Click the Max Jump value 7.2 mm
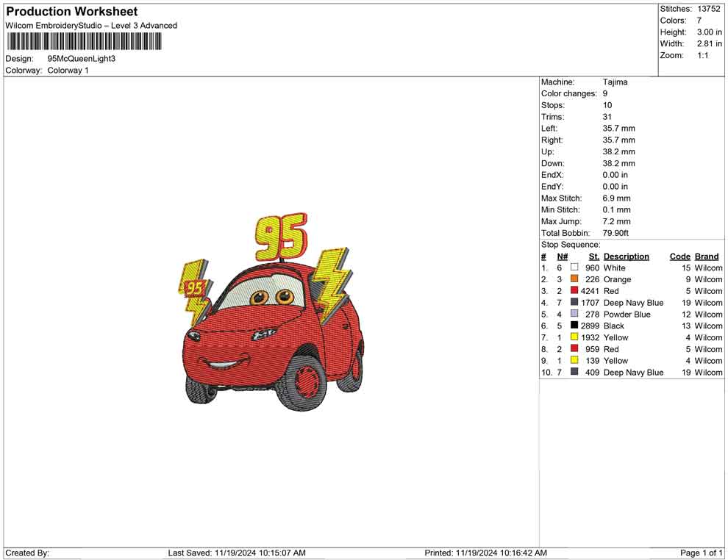 point(616,221)
